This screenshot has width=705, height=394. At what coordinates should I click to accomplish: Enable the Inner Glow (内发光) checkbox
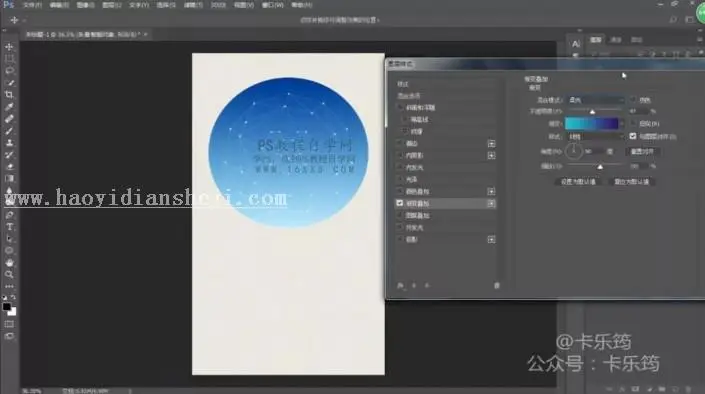pyautogui.click(x=400, y=167)
